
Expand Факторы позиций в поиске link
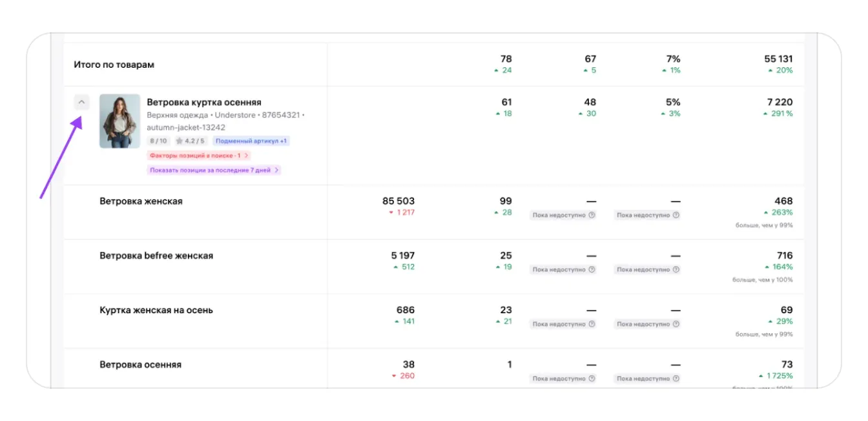click(x=198, y=156)
